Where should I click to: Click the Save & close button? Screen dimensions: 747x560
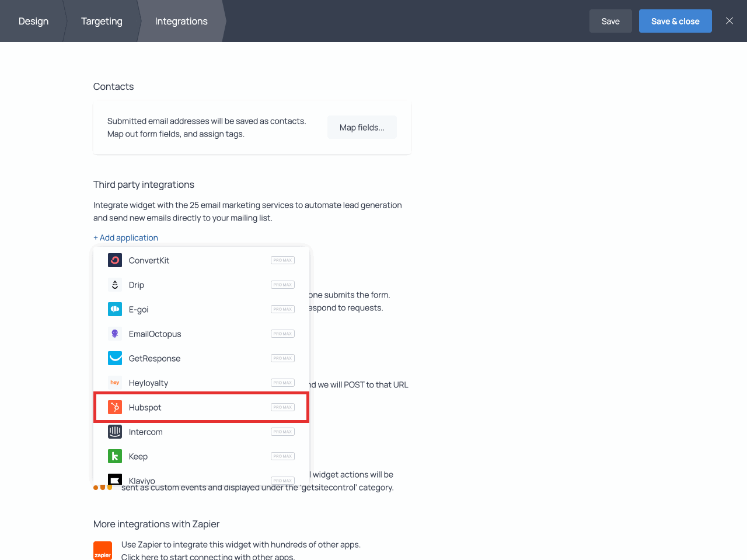(675, 21)
